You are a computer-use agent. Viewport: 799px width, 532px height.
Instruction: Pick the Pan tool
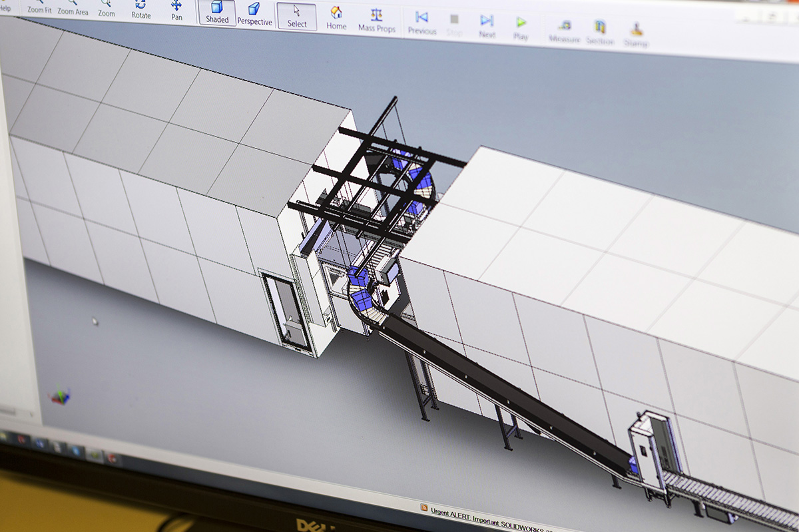pos(176,11)
